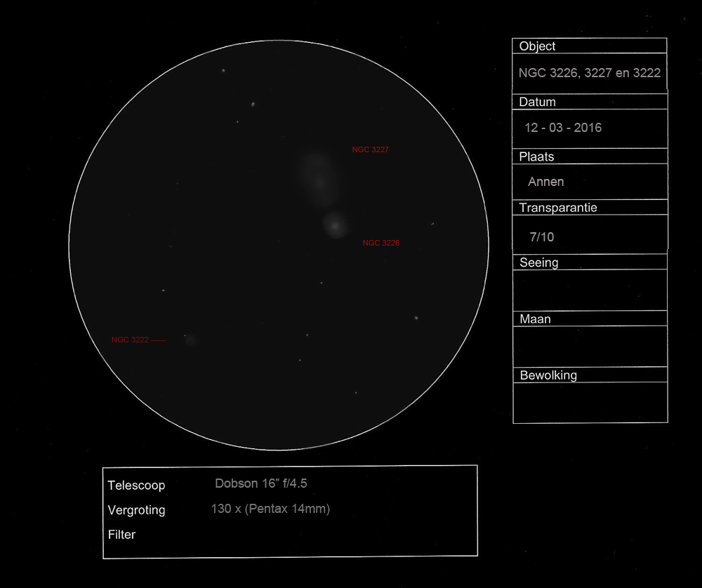This screenshot has height=588, width=702.
Task: Click the red NGC 3226 label
Action: click(x=381, y=243)
